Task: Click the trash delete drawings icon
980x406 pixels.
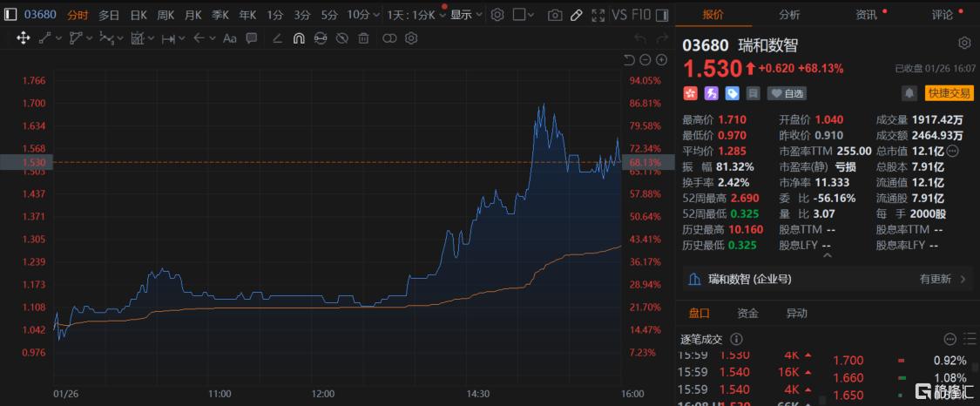Action: pos(363,38)
